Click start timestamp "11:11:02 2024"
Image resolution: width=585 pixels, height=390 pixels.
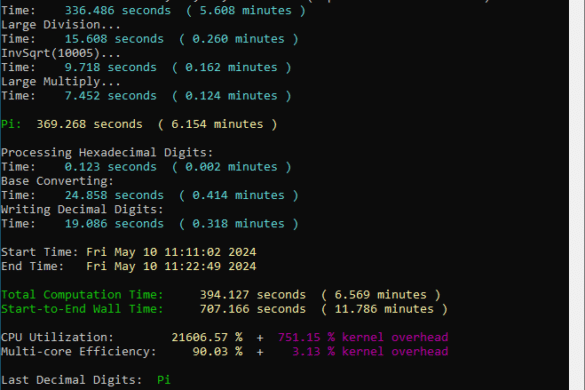pyautogui.click(x=210, y=252)
